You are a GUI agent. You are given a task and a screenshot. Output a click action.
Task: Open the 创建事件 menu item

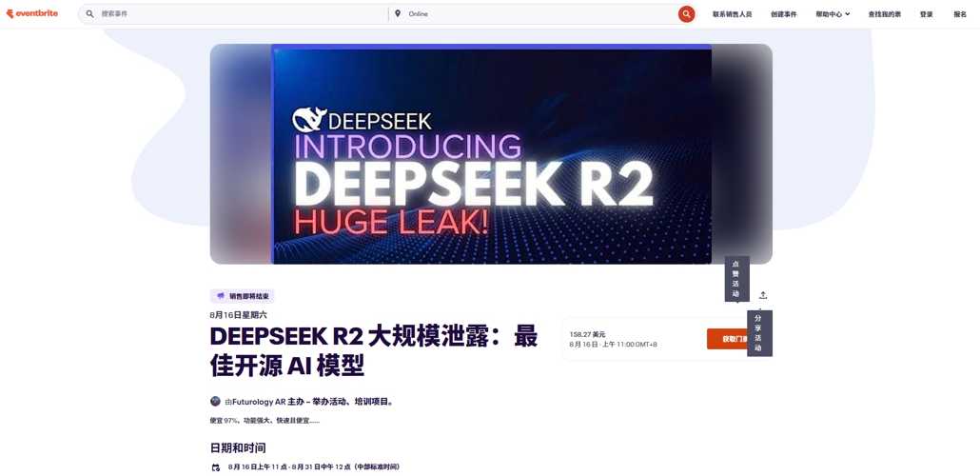pyautogui.click(x=784, y=13)
